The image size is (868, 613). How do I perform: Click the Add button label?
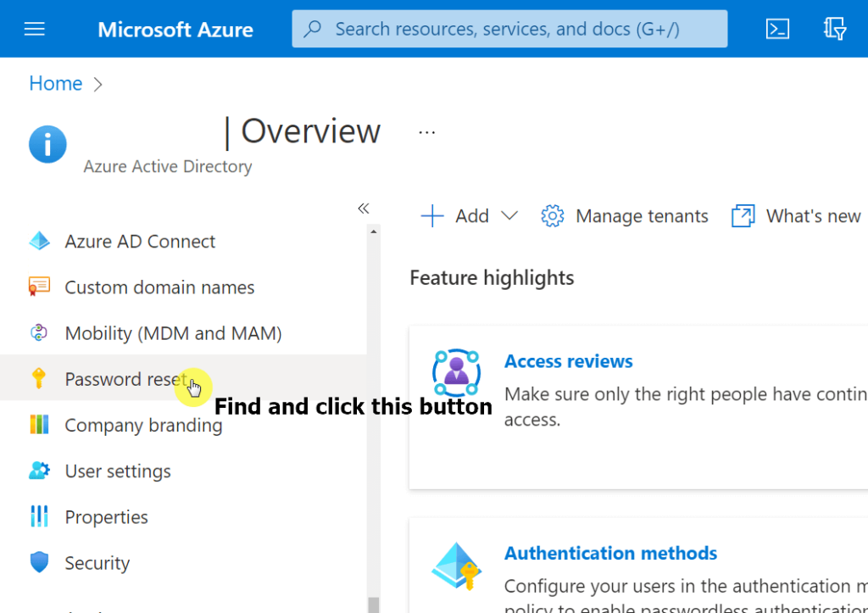[472, 215]
